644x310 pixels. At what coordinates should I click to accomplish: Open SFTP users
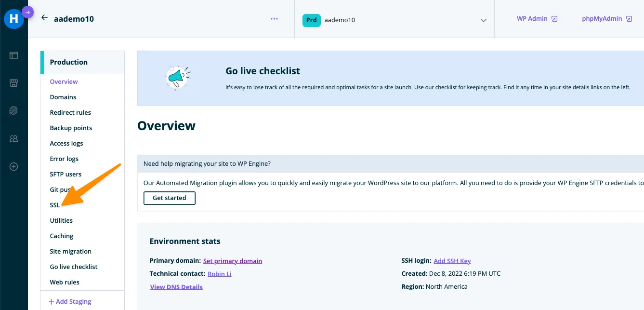click(x=66, y=174)
